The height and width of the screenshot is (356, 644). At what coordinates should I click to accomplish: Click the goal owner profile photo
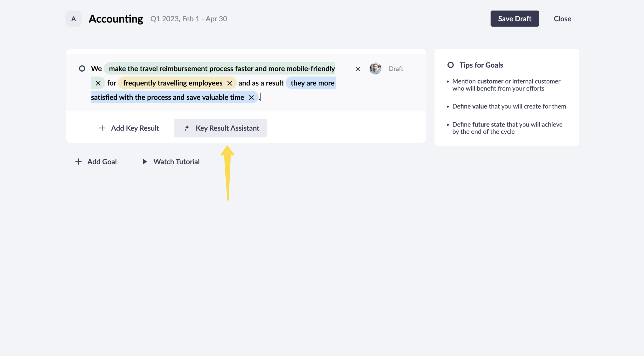[x=375, y=69]
